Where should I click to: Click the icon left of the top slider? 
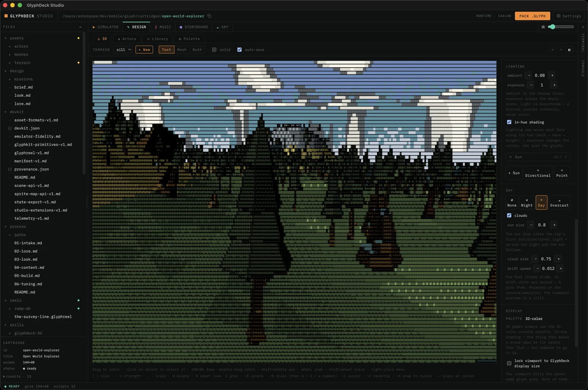pos(543,27)
